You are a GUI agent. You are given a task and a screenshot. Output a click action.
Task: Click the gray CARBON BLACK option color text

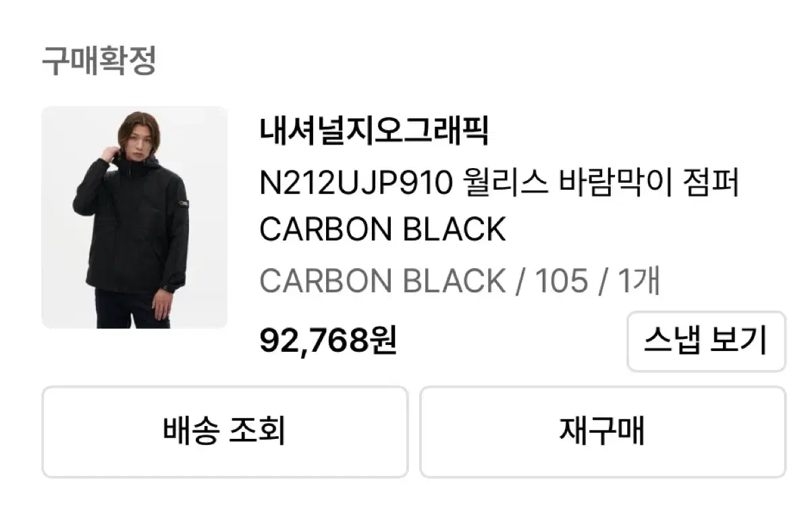(x=383, y=281)
